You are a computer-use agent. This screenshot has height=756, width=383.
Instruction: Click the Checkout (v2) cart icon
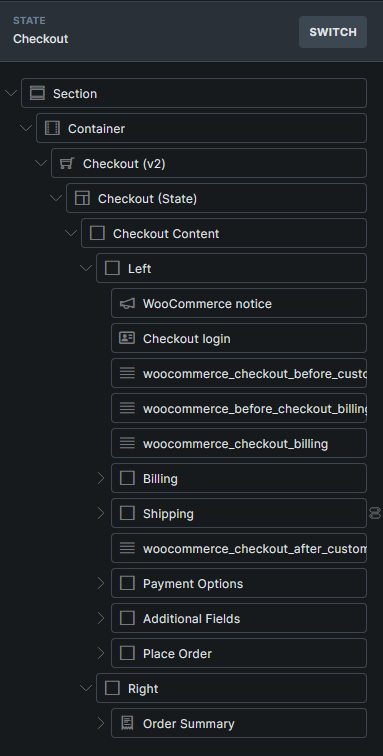(67, 163)
